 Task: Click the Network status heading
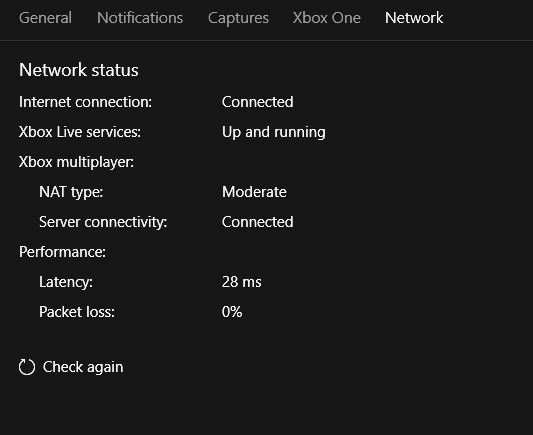[79, 70]
